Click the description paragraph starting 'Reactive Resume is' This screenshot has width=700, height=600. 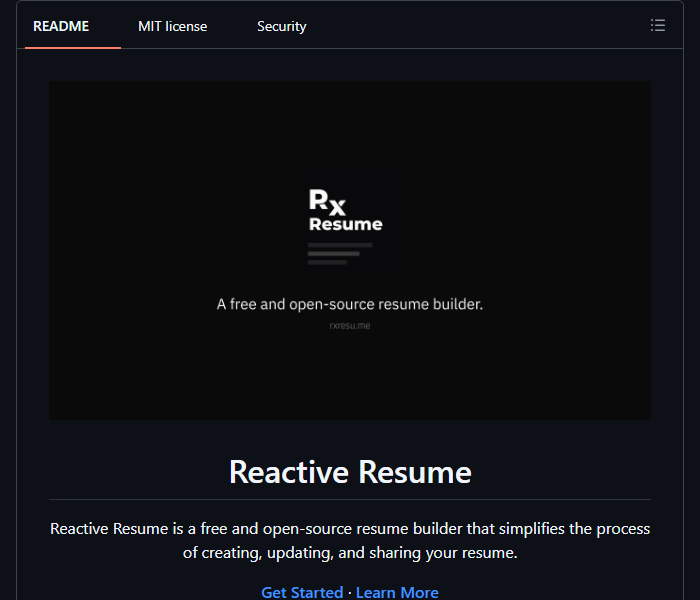[350, 541]
